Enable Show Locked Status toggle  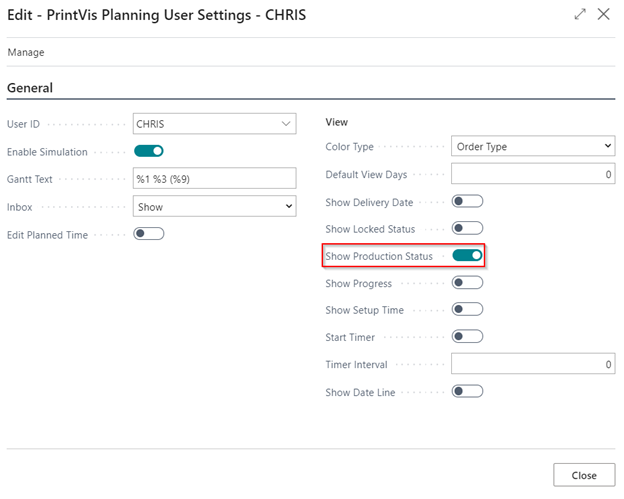click(468, 228)
